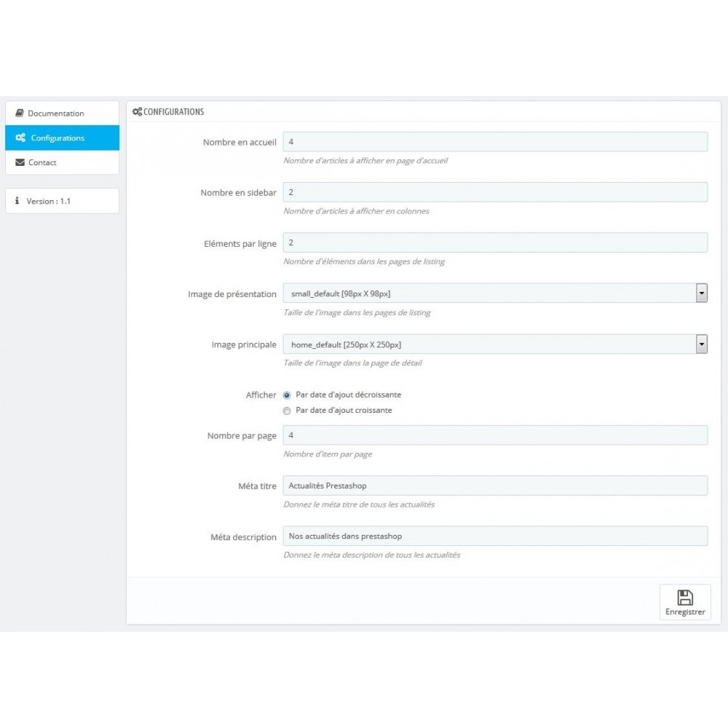Click the Afficher label
Screen dimensions: 728x728
261,395
